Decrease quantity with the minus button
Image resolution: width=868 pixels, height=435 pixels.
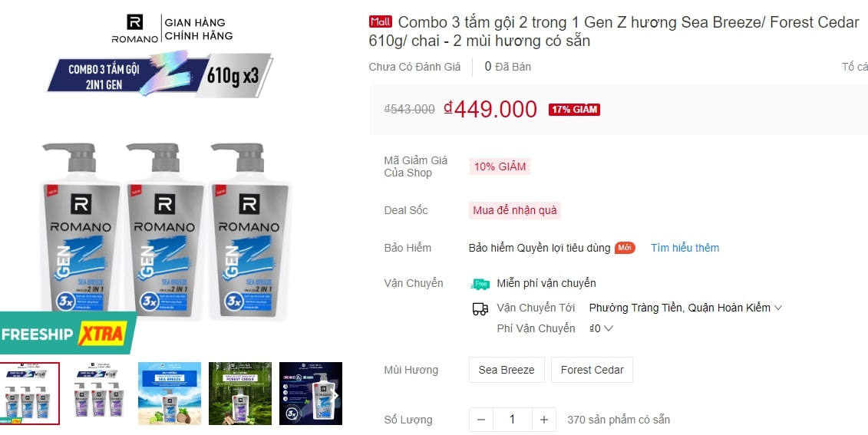(x=481, y=420)
